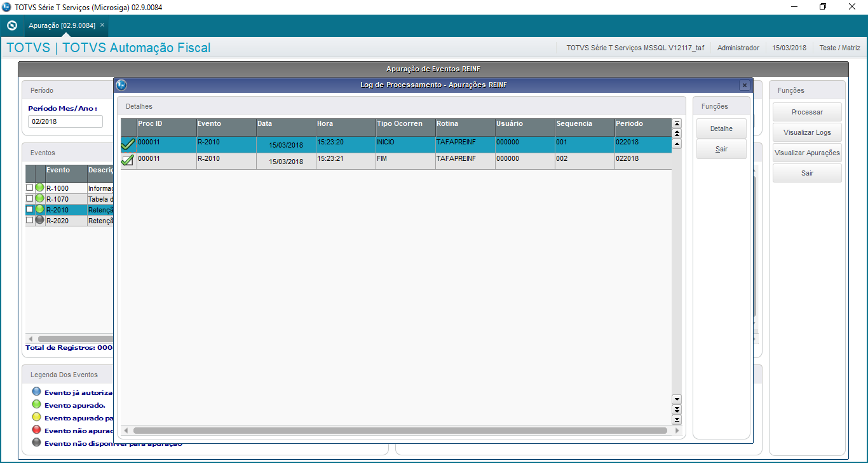Click the TOTVS app icon in the window title bar
This screenshot has height=463, width=868.
6,6
